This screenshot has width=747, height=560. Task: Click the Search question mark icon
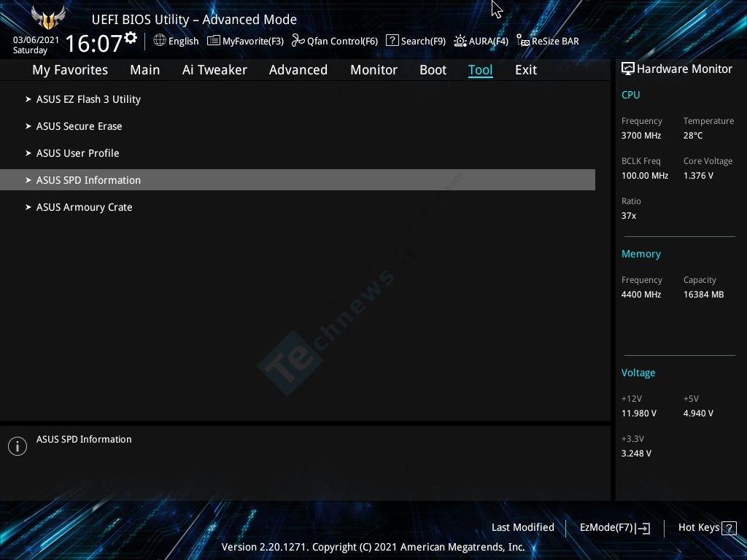392,40
